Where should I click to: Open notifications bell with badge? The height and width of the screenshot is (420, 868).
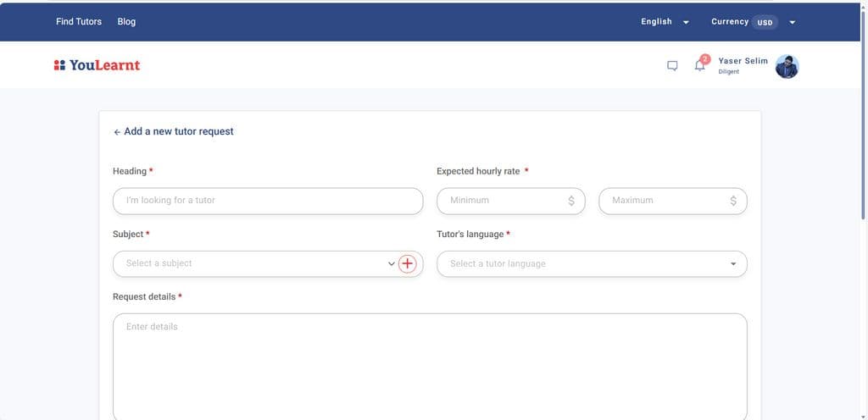[x=701, y=64]
